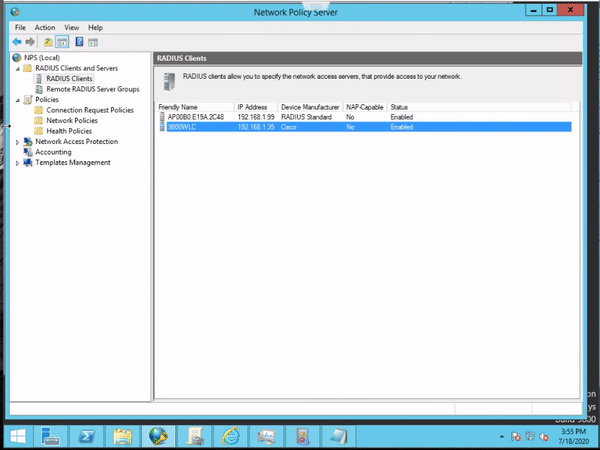Click the blue Help toolbar icon
The image size is (600, 450).
(78, 42)
